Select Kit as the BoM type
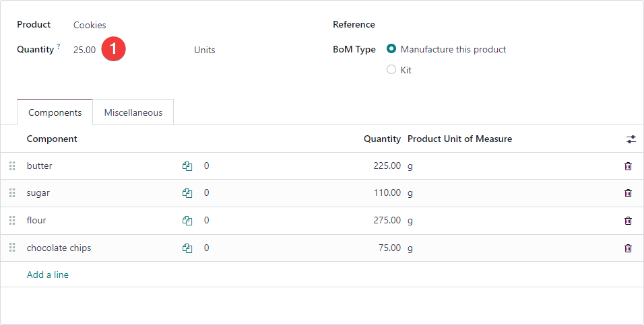 point(391,70)
